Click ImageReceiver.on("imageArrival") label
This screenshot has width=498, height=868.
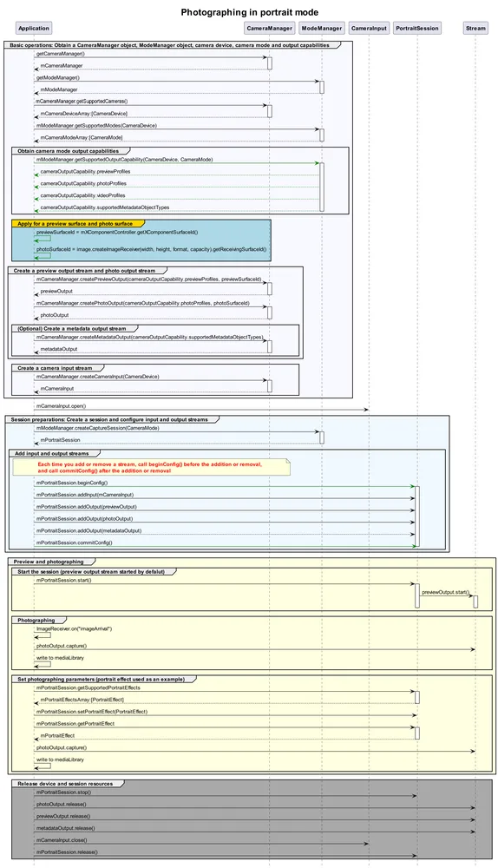(74, 628)
